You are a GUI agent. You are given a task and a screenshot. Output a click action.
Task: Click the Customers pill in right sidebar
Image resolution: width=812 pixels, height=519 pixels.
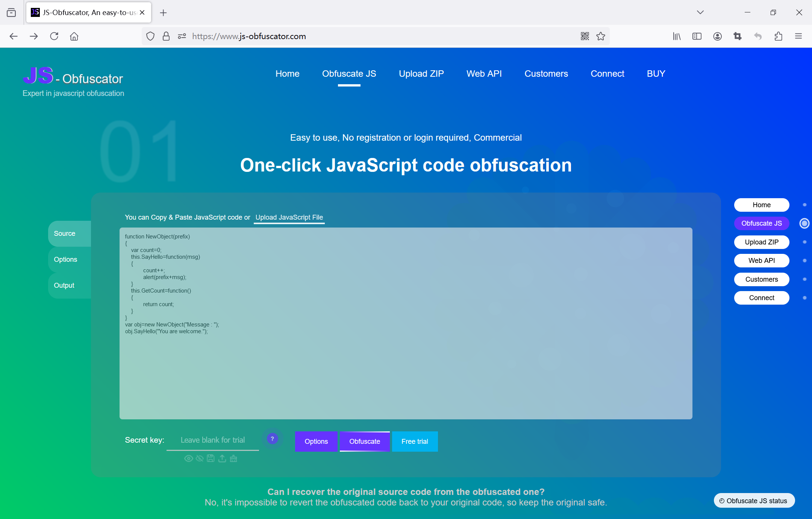[x=762, y=279]
